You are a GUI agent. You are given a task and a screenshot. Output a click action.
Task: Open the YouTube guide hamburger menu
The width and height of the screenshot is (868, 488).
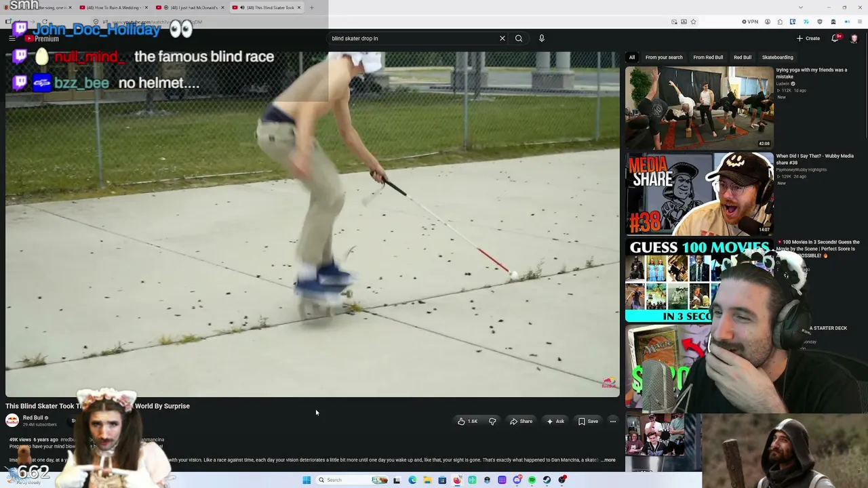12,39
